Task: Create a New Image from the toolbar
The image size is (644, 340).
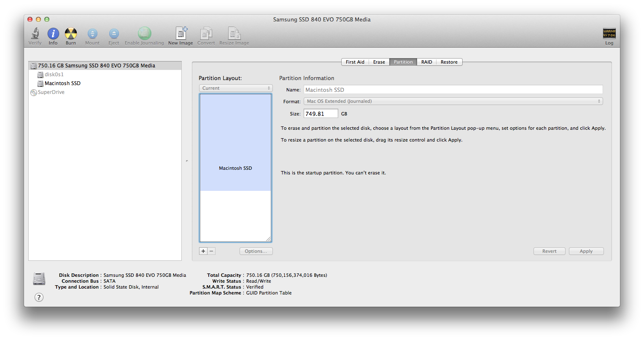Action: [x=181, y=33]
